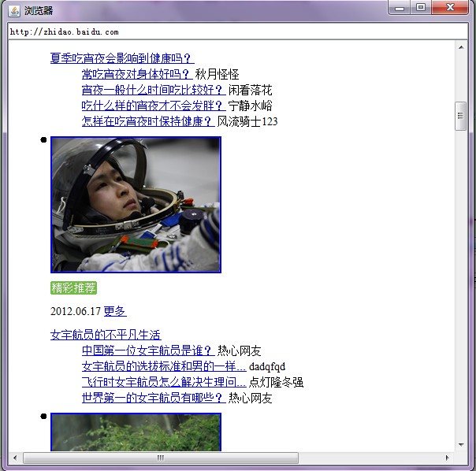Screen dimensions: 476x471
Task: Click the date text 2012.06.17
Action: pos(76,311)
